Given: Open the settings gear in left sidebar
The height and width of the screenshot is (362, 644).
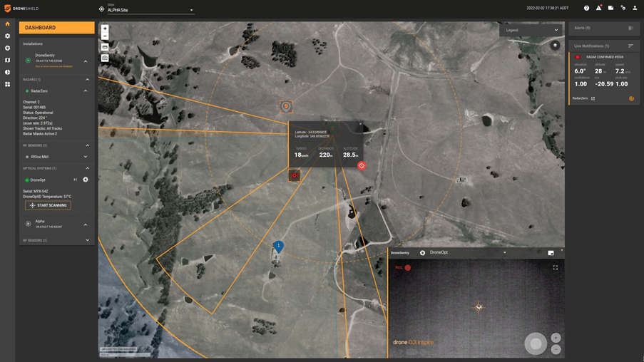Looking at the screenshot, I should point(7,36).
